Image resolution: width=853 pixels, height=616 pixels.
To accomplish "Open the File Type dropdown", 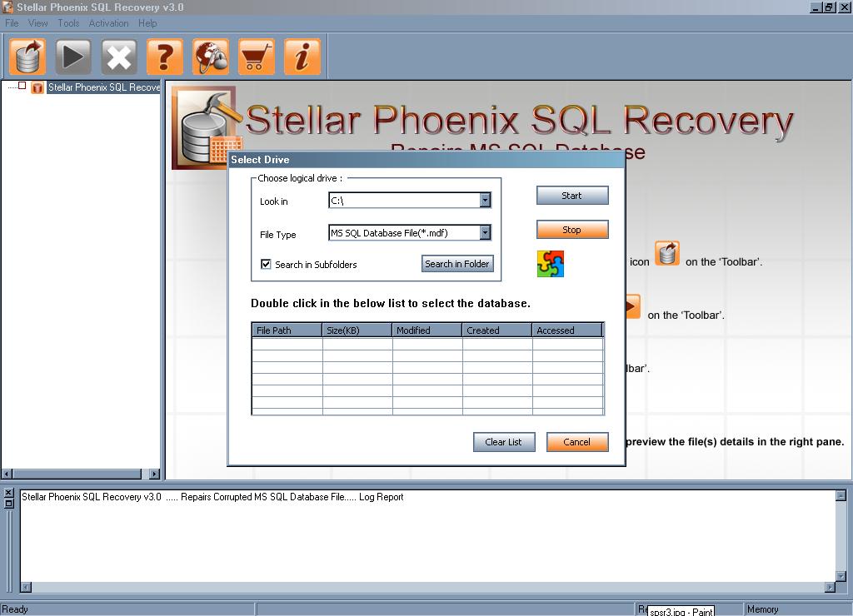I will pyautogui.click(x=485, y=233).
